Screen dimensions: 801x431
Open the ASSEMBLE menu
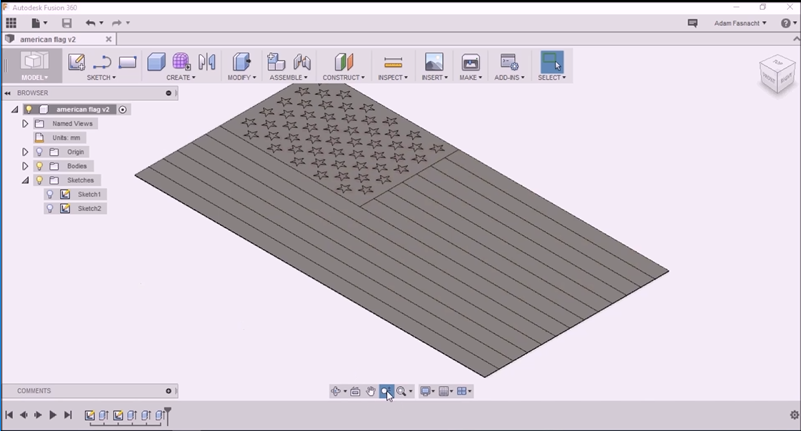289,78
